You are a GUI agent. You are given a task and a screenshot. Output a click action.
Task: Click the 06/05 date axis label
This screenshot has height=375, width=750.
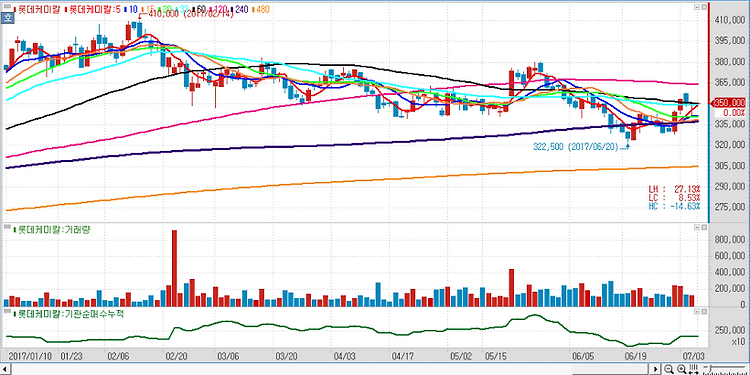click(583, 356)
